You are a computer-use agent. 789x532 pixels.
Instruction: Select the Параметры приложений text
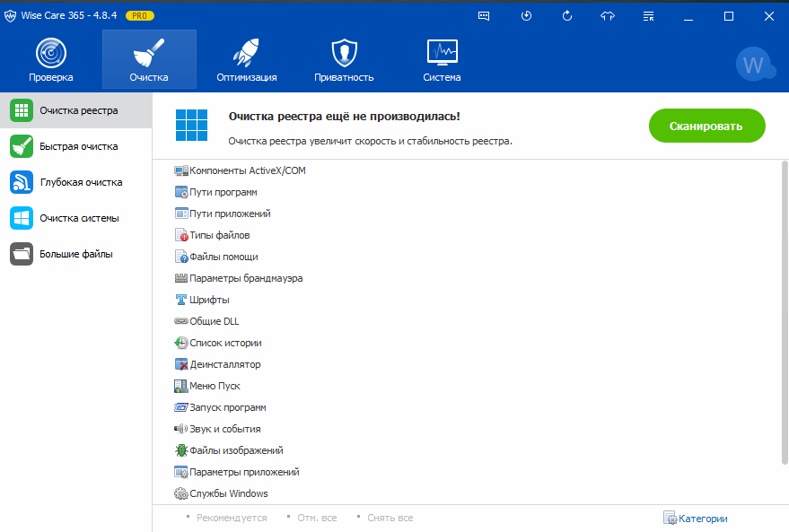coord(244,472)
